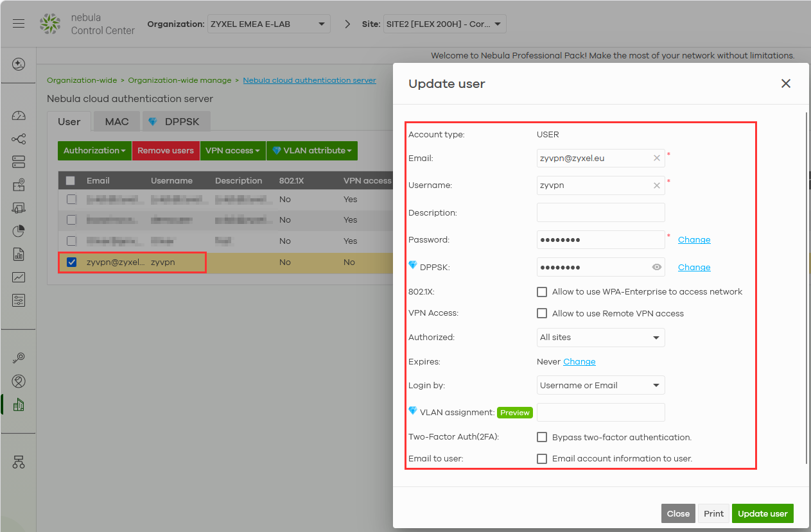Click the Description input field

coord(600,212)
